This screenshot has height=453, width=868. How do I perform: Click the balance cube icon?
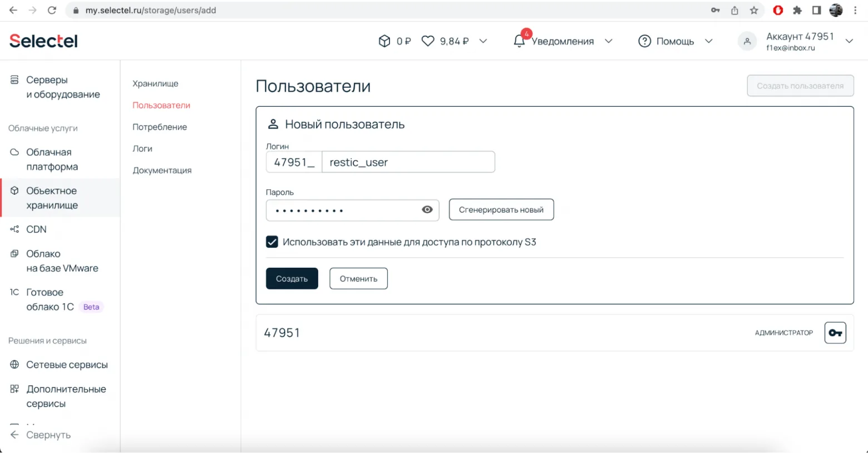(x=384, y=41)
